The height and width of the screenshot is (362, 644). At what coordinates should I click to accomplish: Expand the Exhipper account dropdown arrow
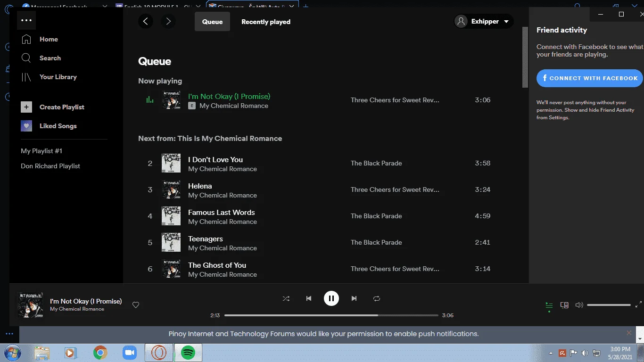point(506,22)
